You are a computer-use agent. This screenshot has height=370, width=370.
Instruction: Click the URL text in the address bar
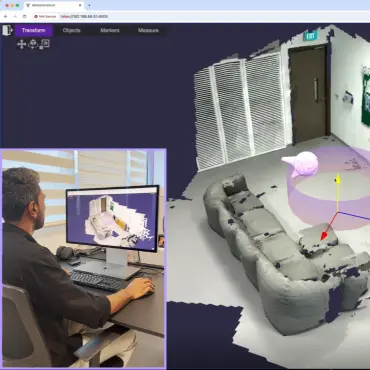84,16
